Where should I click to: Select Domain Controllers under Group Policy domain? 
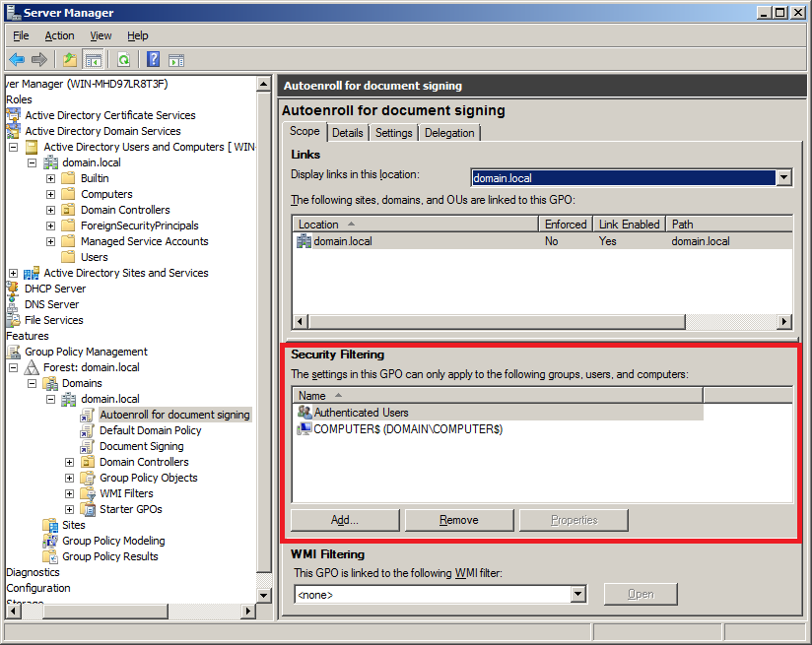tap(144, 462)
